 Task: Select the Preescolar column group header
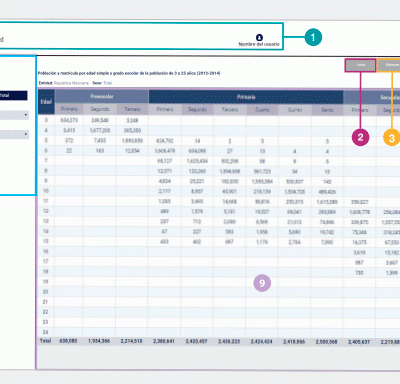(x=102, y=96)
